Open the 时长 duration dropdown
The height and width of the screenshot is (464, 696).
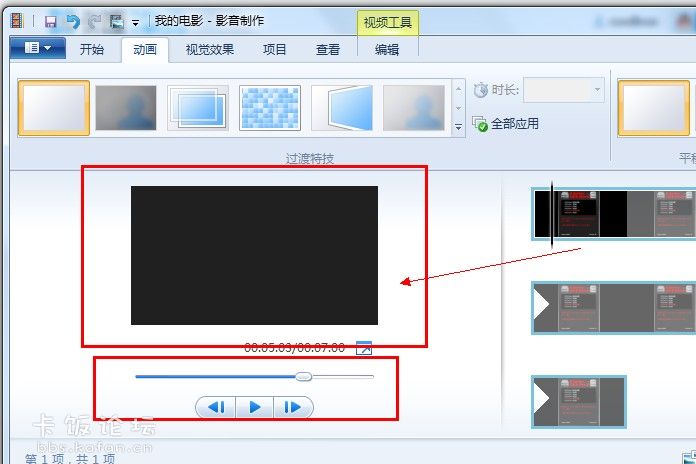pyautogui.click(x=598, y=90)
